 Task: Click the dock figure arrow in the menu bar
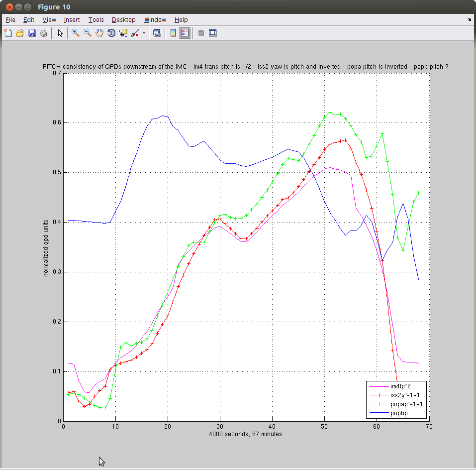470,20
